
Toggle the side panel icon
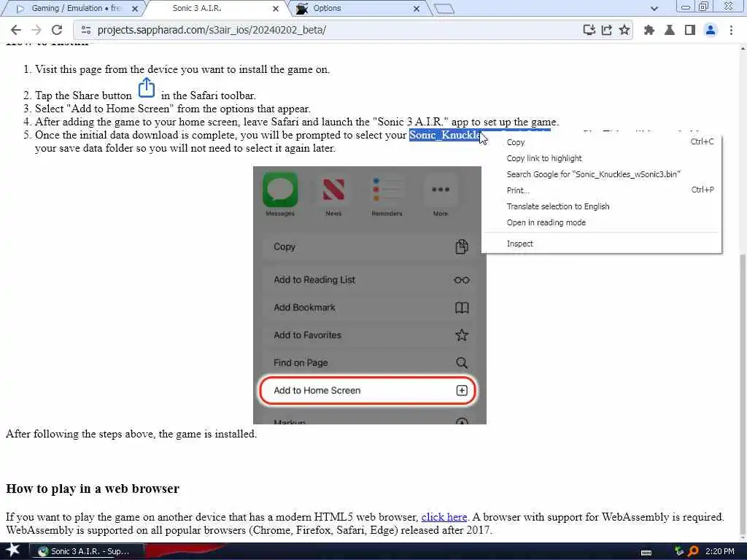689,30
